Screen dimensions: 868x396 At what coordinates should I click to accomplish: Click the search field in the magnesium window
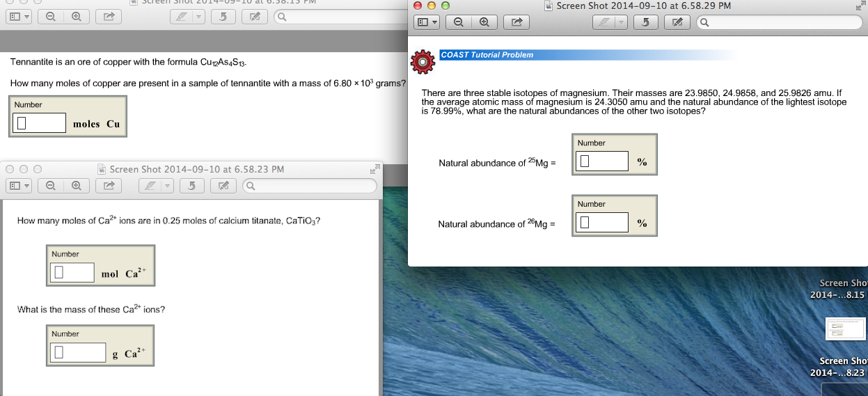tap(780, 22)
